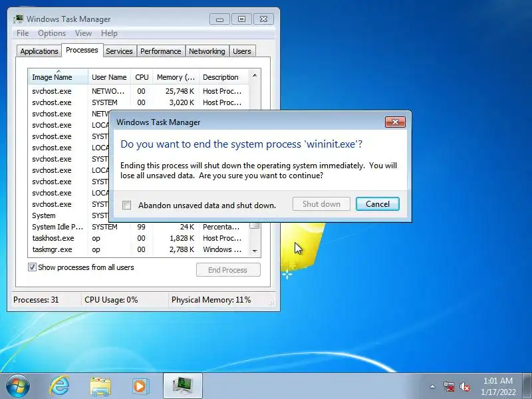Viewport: 532px width, 399px height.
Task: Uncheck Show processes from all users
Action: (x=32, y=267)
